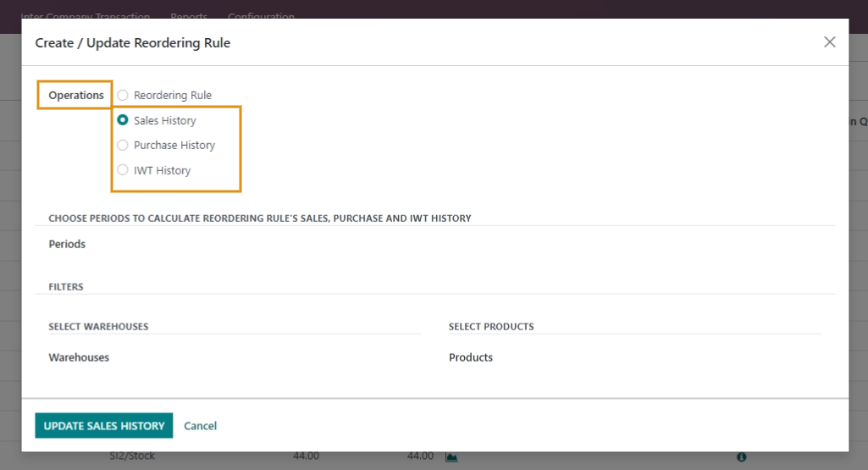Click the Sl2/Stock cell in background table
The height and width of the screenshot is (470, 868).
click(132, 456)
